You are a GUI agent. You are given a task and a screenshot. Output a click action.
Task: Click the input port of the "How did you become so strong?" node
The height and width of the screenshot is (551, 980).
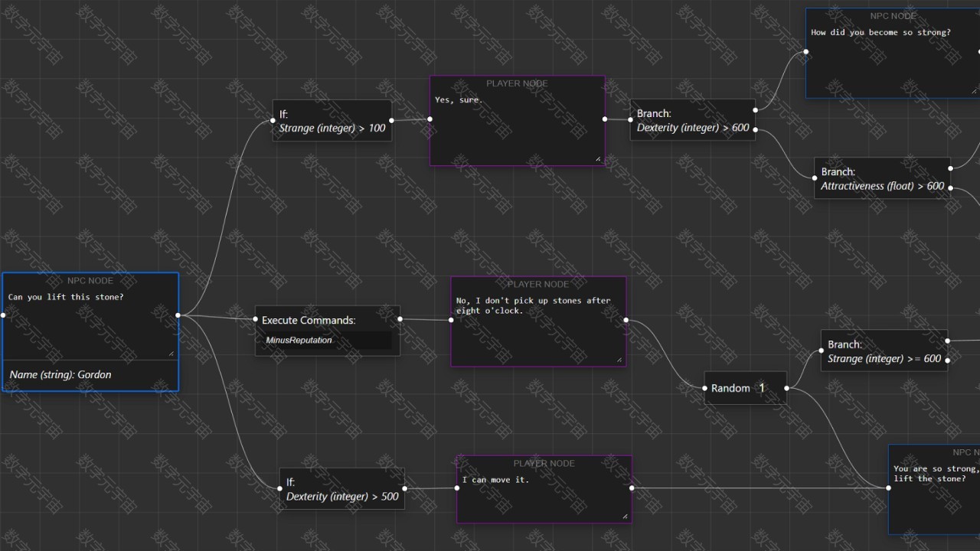[806, 52]
